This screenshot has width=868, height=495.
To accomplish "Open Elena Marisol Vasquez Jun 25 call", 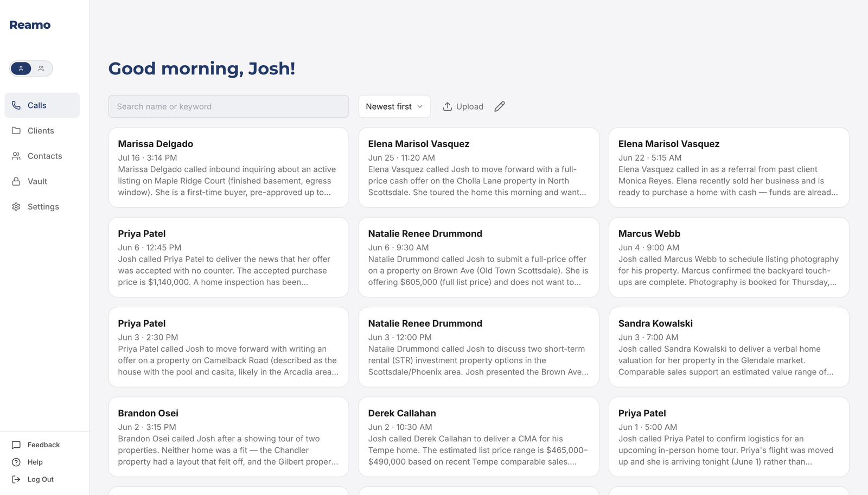I will 478,168.
